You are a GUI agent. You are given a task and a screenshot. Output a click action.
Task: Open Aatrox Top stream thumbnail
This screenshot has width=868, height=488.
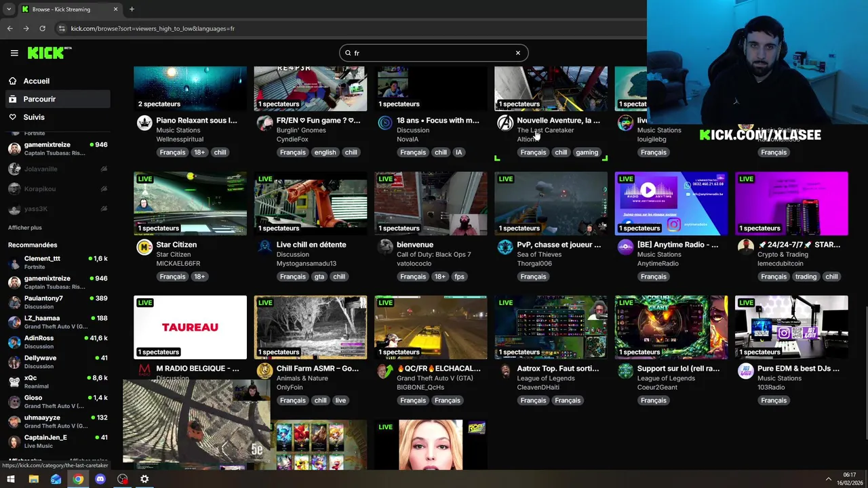[551, 327]
